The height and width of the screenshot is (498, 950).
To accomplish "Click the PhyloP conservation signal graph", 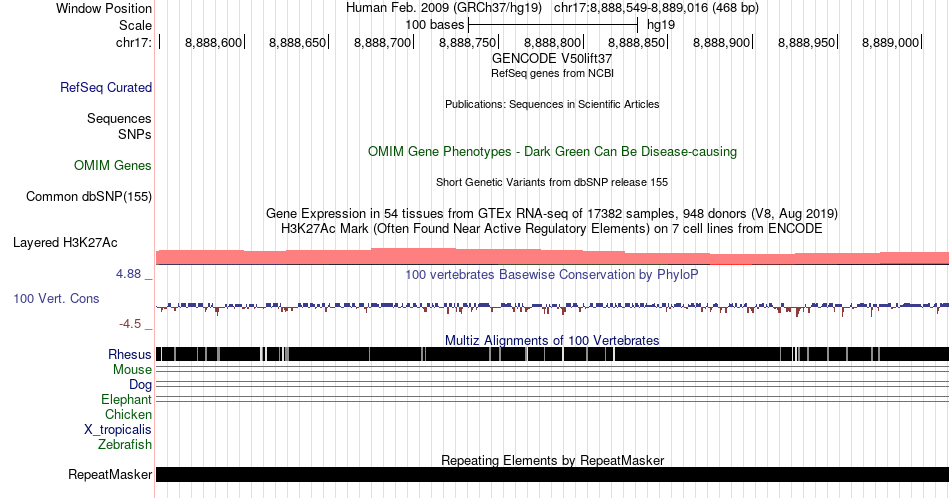I will pyautogui.click(x=552, y=308).
